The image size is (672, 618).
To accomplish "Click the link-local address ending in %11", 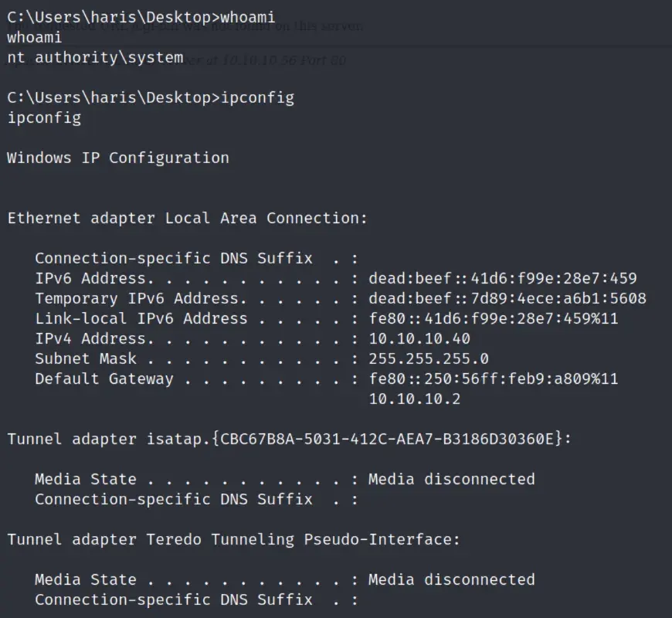I will (x=493, y=318).
